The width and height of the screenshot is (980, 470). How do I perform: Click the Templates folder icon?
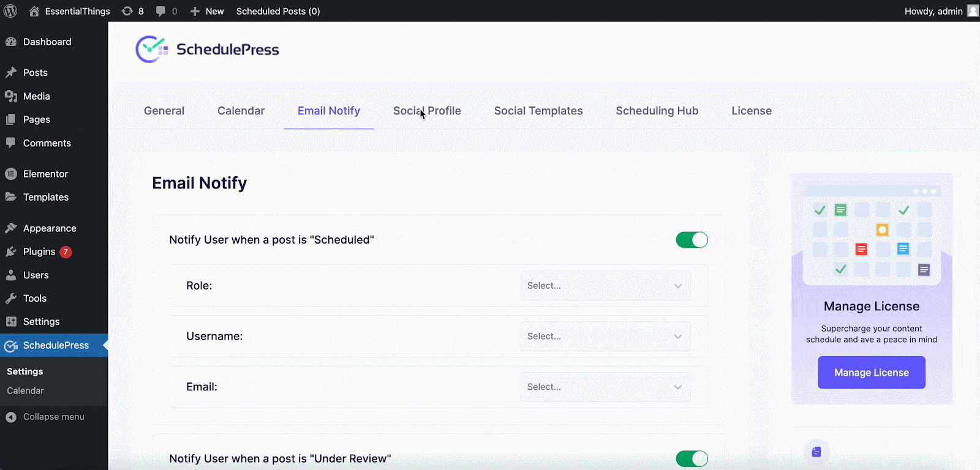(x=11, y=197)
